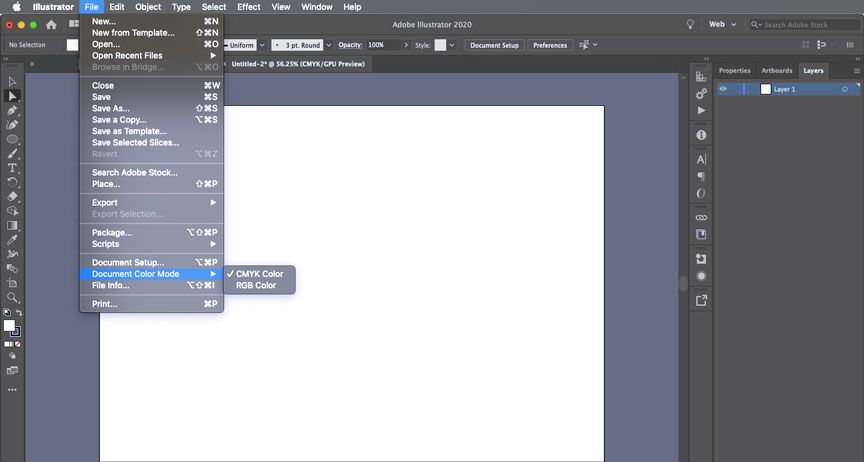Open the Effect menu

(249, 7)
